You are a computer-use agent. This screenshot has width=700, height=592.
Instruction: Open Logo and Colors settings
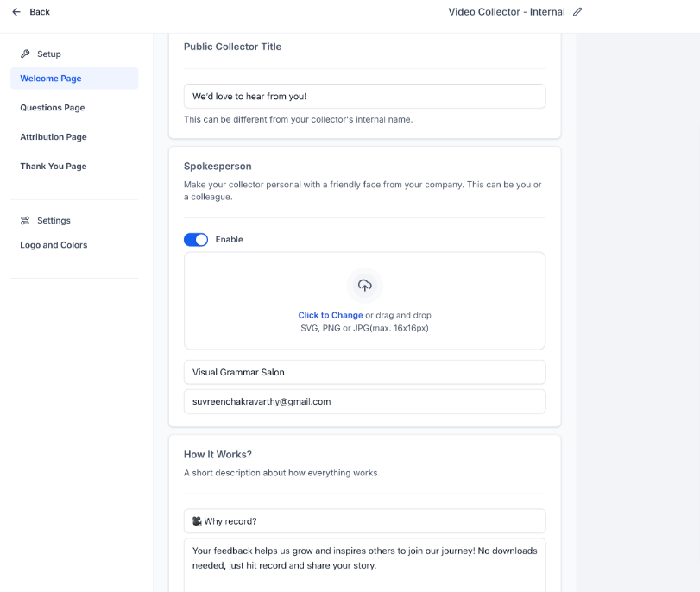pos(54,245)
